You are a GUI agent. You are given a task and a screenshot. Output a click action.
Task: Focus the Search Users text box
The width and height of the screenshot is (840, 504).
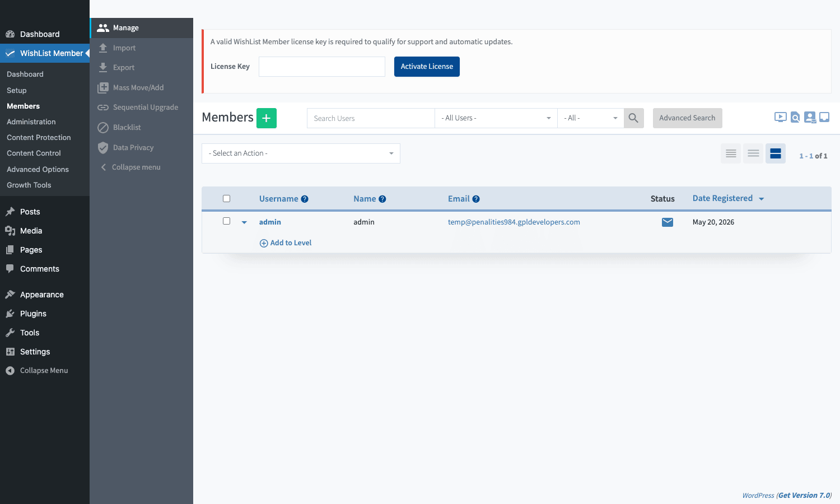371,118
